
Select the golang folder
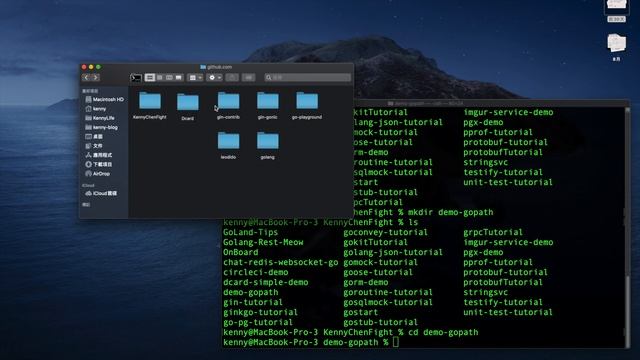pyautogui.click(x=268, y=145)
